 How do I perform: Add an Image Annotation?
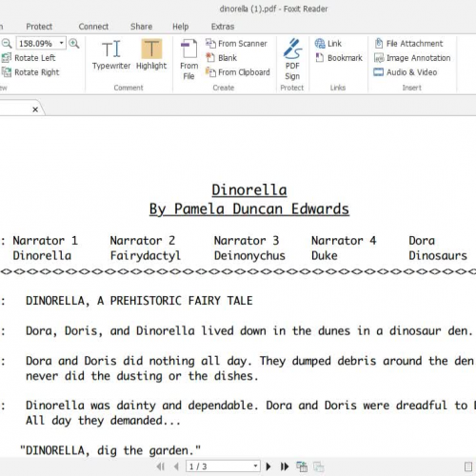[412, 58]
